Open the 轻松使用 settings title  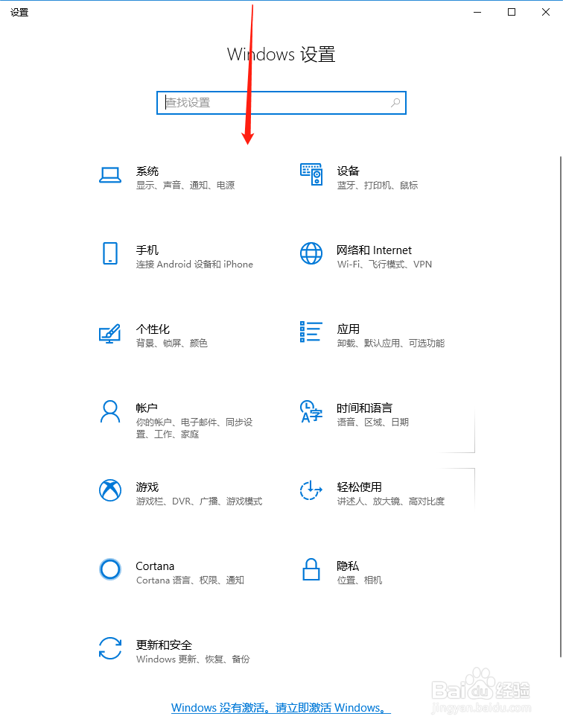(x=359, y=487)
